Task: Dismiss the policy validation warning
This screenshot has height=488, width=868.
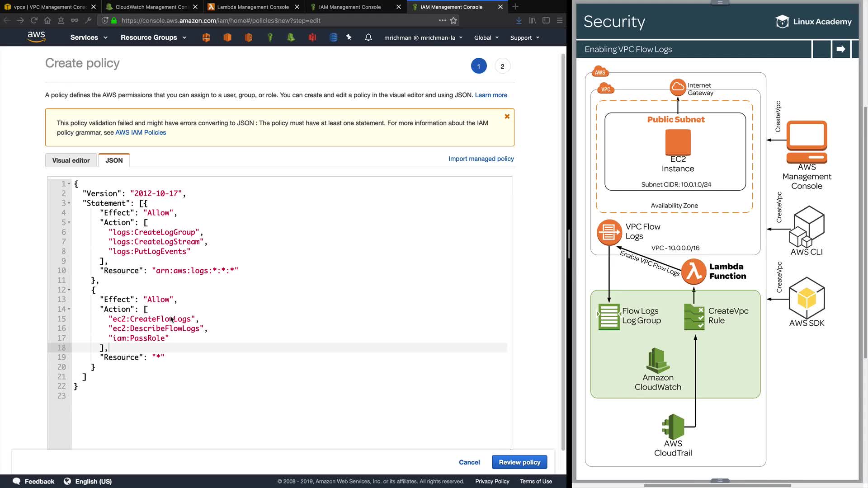Action: pos(507,117)
